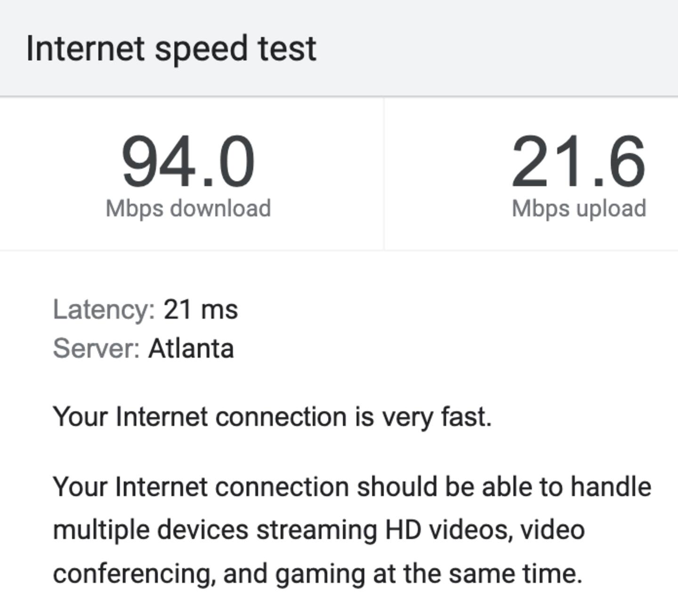Click the 94.0 download speed value

point(188,162)
